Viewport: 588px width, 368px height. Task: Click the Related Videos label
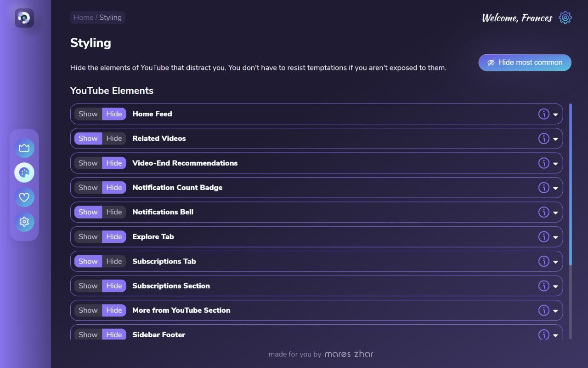pyautogui.click(x=159, y=138)
